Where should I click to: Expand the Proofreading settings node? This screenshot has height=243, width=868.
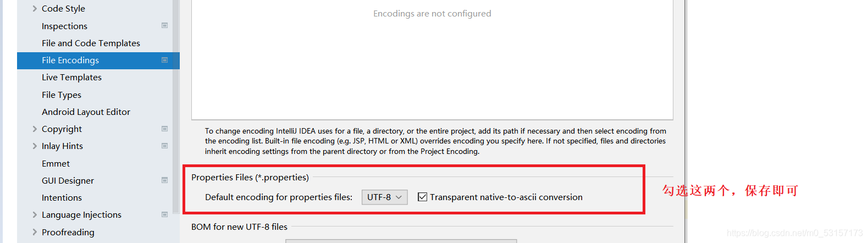35,232
